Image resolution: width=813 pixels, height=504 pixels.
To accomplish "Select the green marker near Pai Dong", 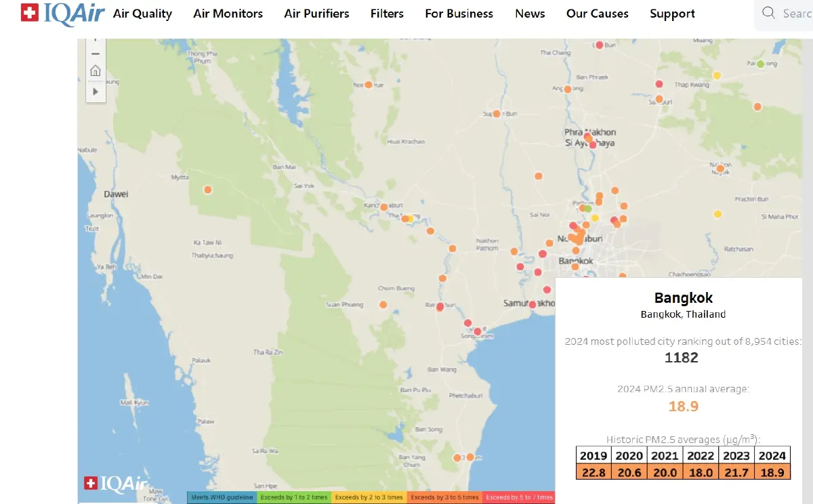I will [x=760, y=64].
